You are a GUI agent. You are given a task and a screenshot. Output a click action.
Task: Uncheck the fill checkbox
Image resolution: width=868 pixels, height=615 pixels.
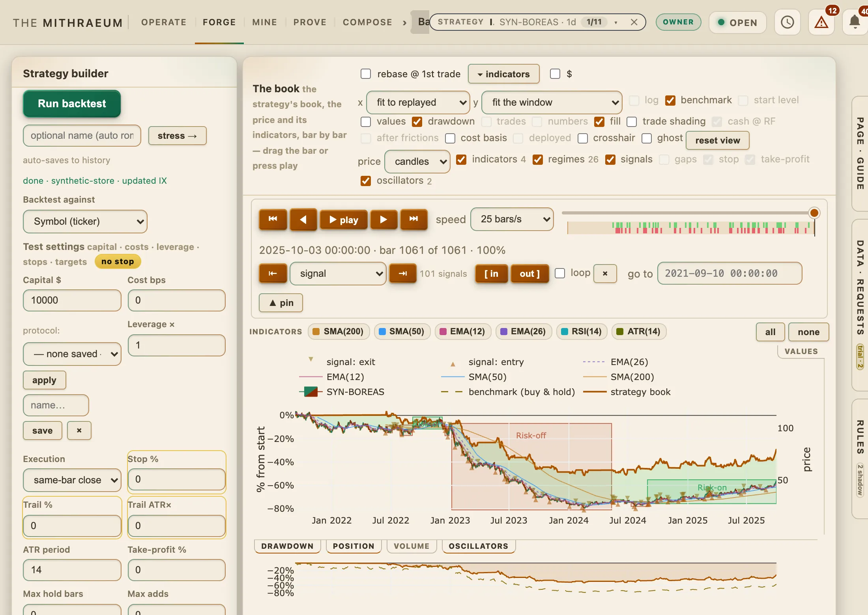click(x=599, y=122)
